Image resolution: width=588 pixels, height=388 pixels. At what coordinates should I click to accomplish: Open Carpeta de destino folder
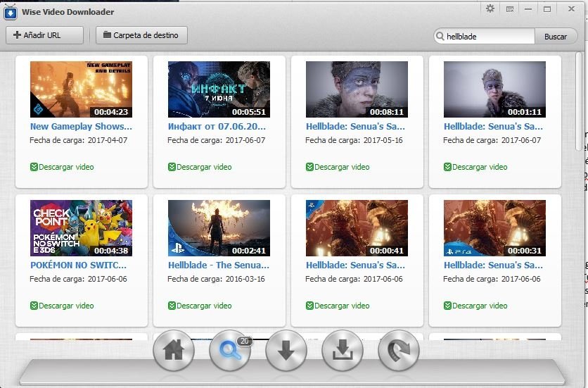click(x=141, y=35)
